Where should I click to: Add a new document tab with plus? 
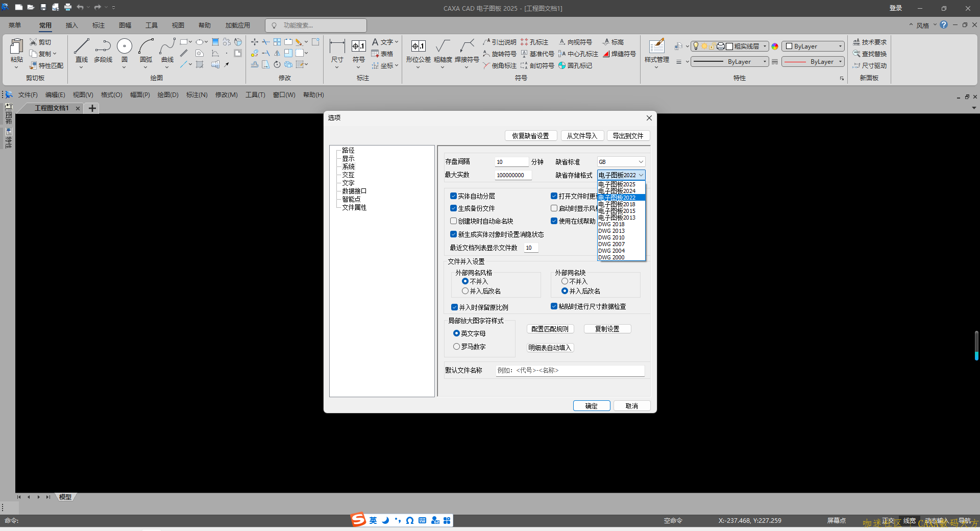[92, 108]
